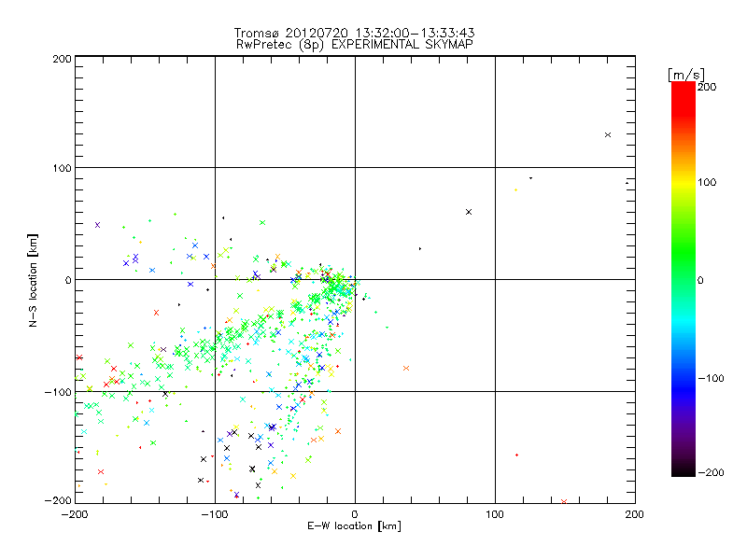Screen dimensions: 747x560
Task: Click the colorbar label '200'
Action: pyautogui.click(x=707, y=87)
